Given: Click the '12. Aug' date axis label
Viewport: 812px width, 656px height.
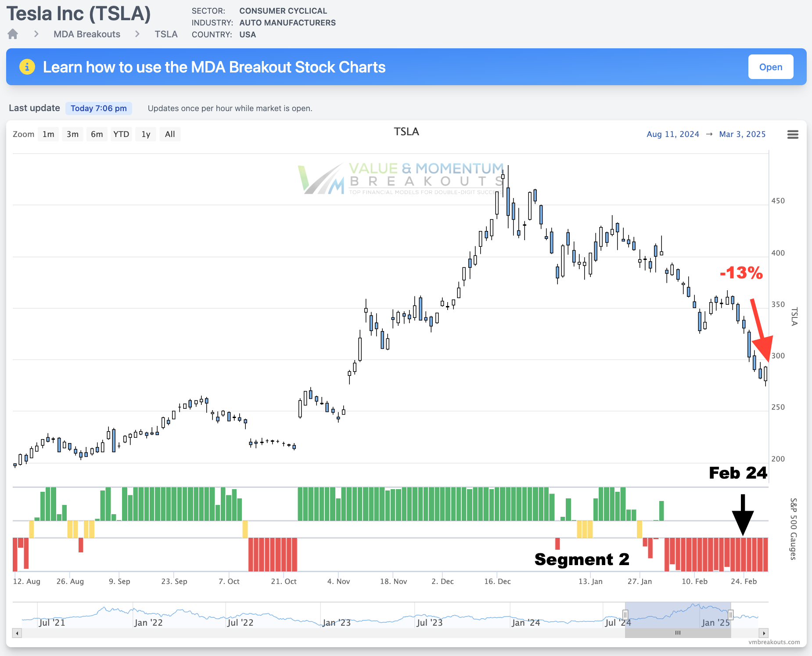Looking at the screenshot, I should (x=27, y=581).
